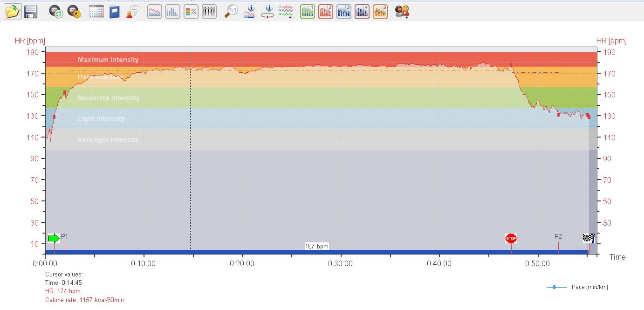Click the red STOP sign marker

(x=511, y=238)
